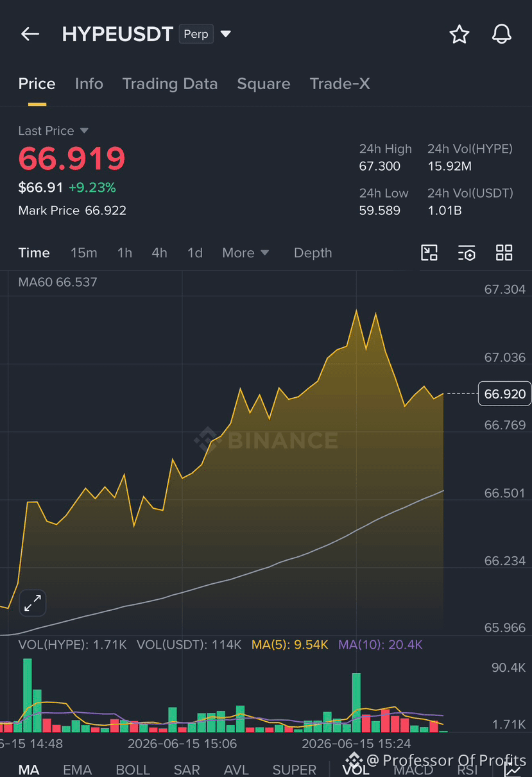Click the 24h Low value 59.589
The image size is (532, 777).
[x=380, y=210]
